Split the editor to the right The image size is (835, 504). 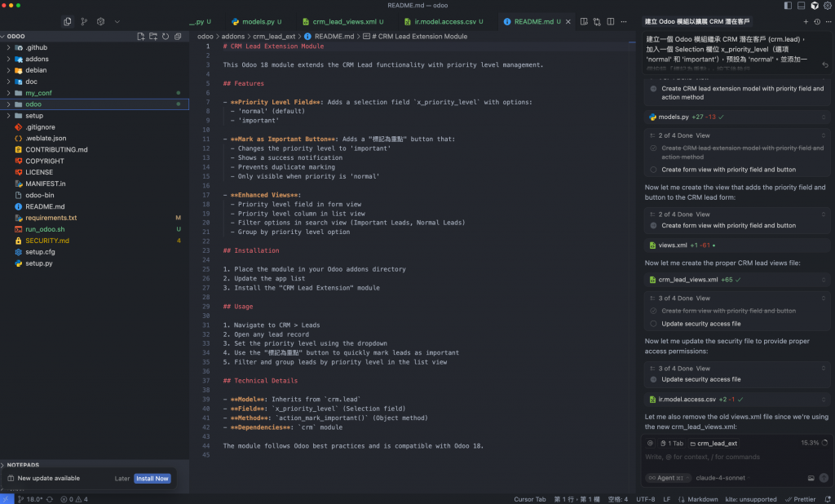pyautogui.click(x=610, y=22)
